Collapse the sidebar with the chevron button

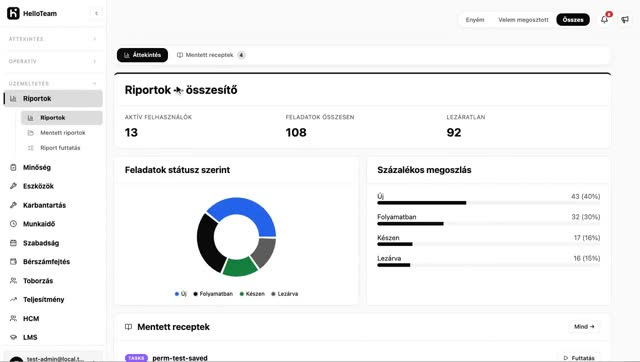coord(96,13)
